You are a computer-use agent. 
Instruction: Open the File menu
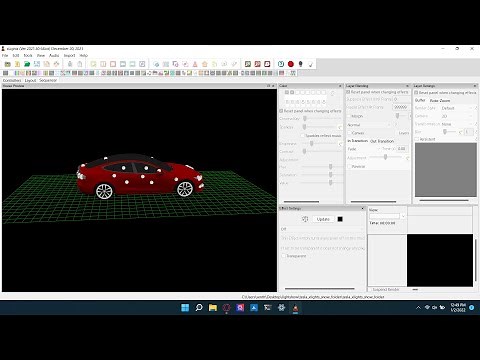pyautogui.click(x=5, y=55)
